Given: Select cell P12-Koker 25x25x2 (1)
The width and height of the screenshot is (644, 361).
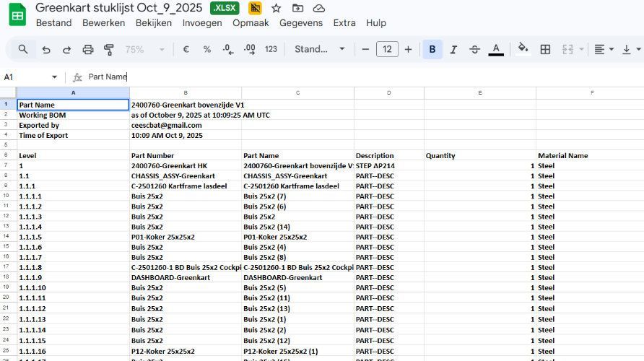Looking at the screenshot, I should pos(297,351).
